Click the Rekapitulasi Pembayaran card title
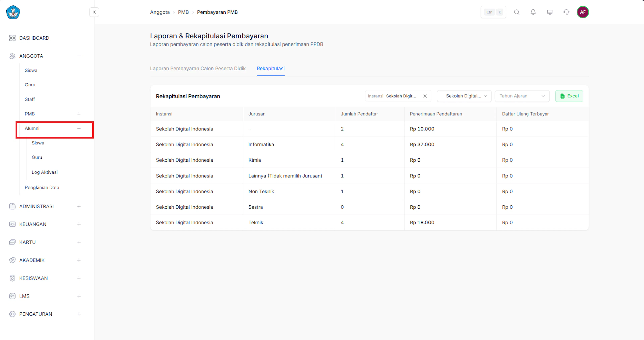The height and width of the screenshot is (340, 644). pos(188,96)
